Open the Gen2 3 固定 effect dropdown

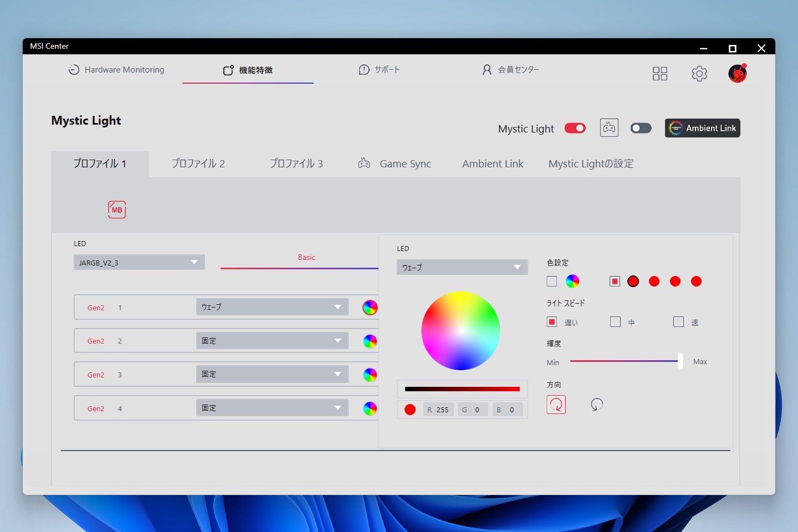point(272,374)
